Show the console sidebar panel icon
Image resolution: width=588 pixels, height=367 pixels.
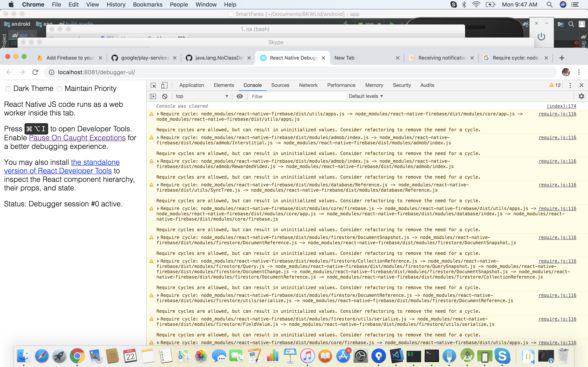(153, 96)
